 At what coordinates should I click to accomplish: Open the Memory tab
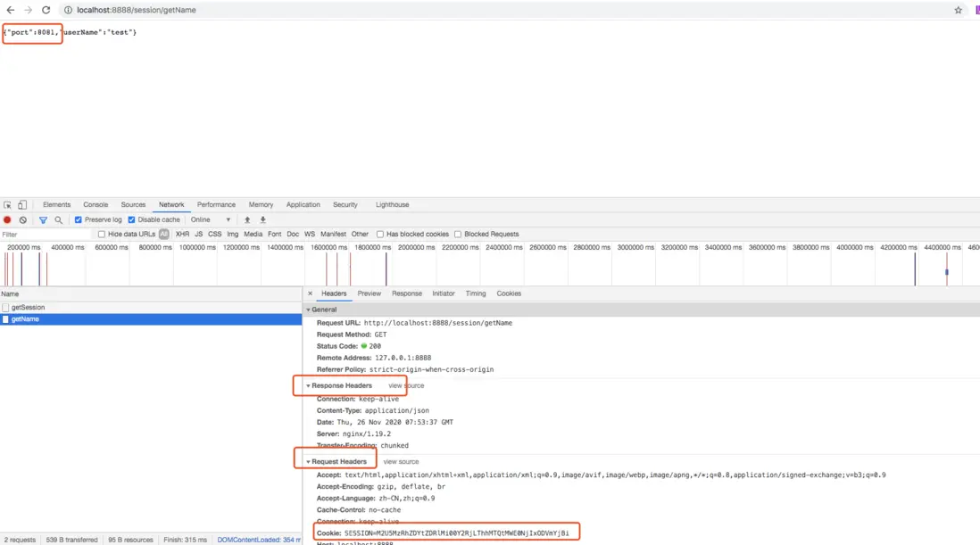261,205
